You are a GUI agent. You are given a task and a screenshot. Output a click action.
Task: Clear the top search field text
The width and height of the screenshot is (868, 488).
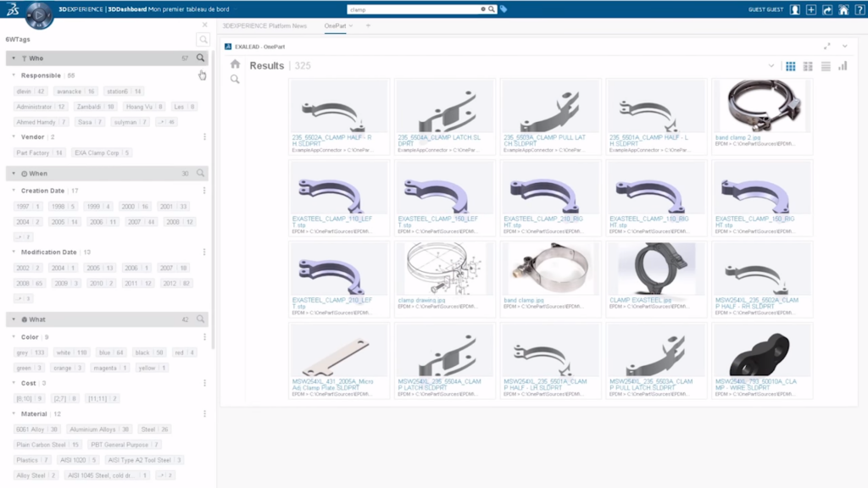[482, 9]
